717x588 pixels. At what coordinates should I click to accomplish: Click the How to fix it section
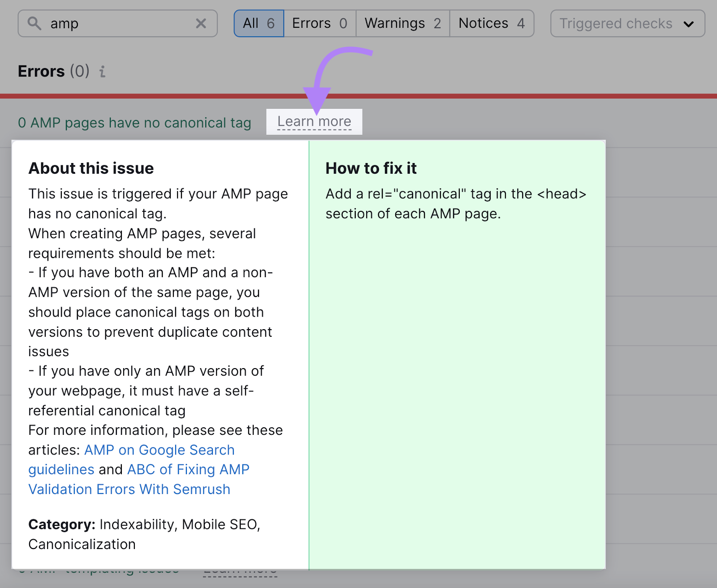point(371,168)
